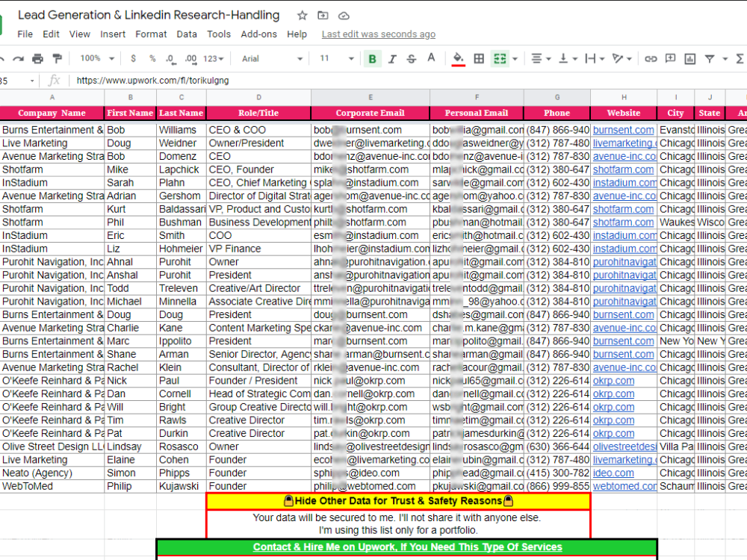Expand the zoom level dropdown showing 100%

tap(96, 57)
